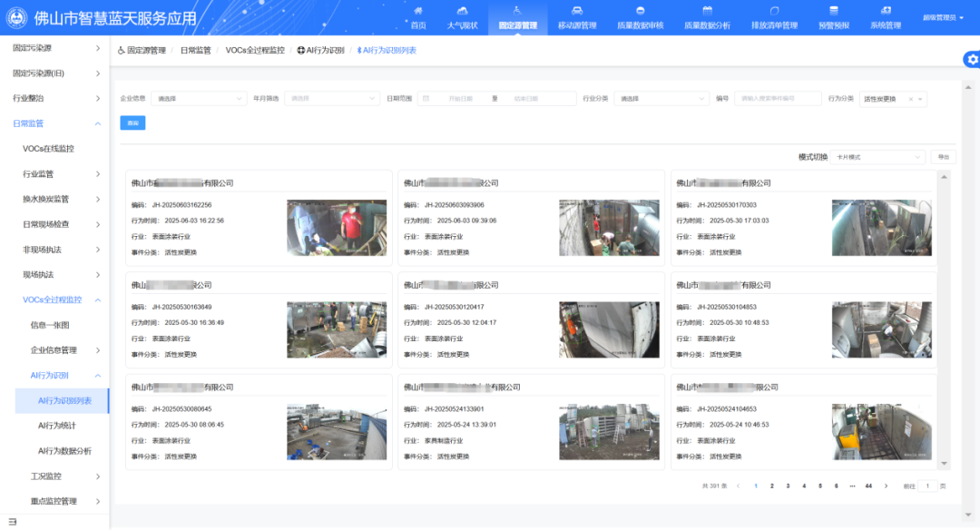Screen dimensions: 980x530
Task: Open the calendar icon above 质量数据分析
Action: 708,12
